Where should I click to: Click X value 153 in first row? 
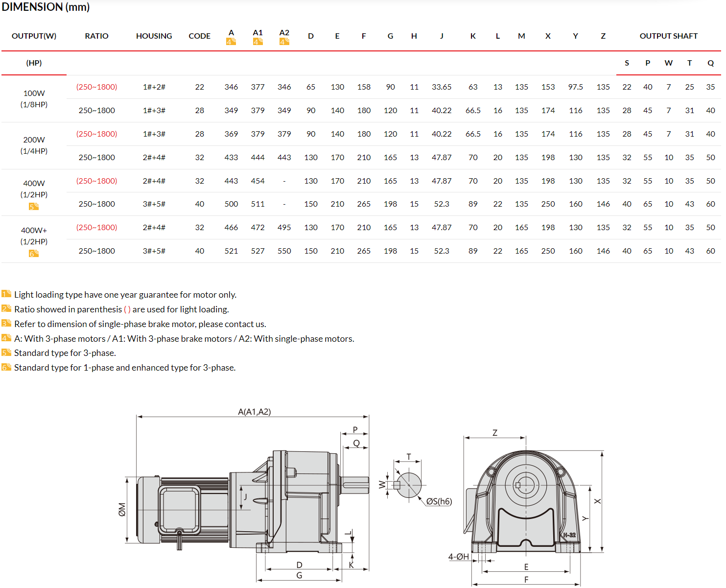(x=548, y=87)
